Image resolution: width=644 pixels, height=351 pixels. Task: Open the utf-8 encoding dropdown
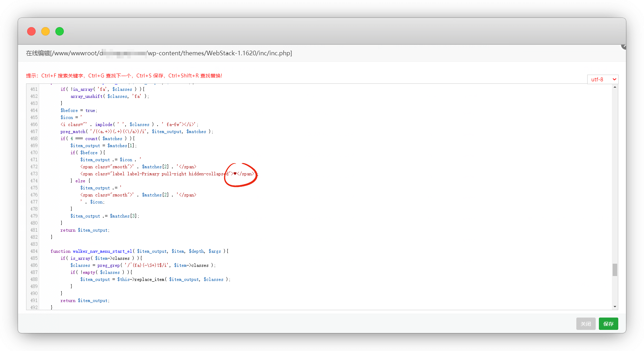point(602,80)
